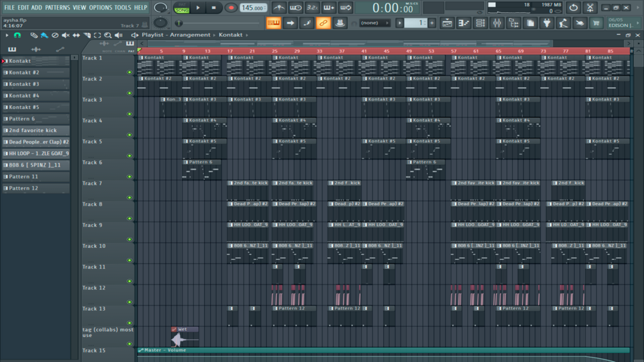Image resolution: width=644 pixels, height=362 pixels.
Task: Select the Draw pencil tool
Action: click(34, 35)
